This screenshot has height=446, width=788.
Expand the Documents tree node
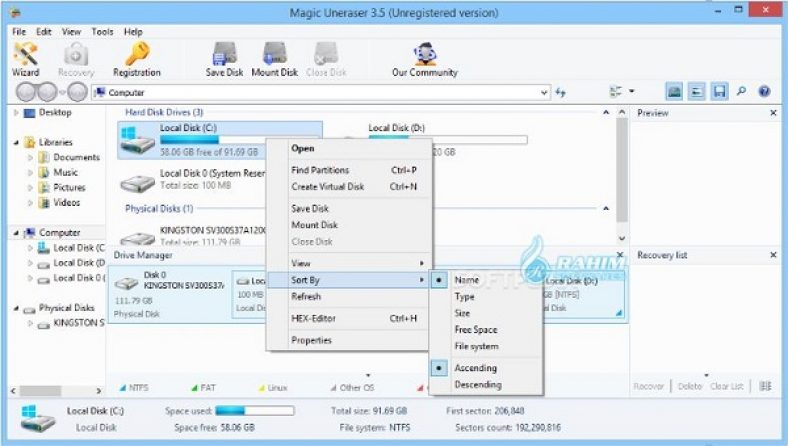point(30,157)
